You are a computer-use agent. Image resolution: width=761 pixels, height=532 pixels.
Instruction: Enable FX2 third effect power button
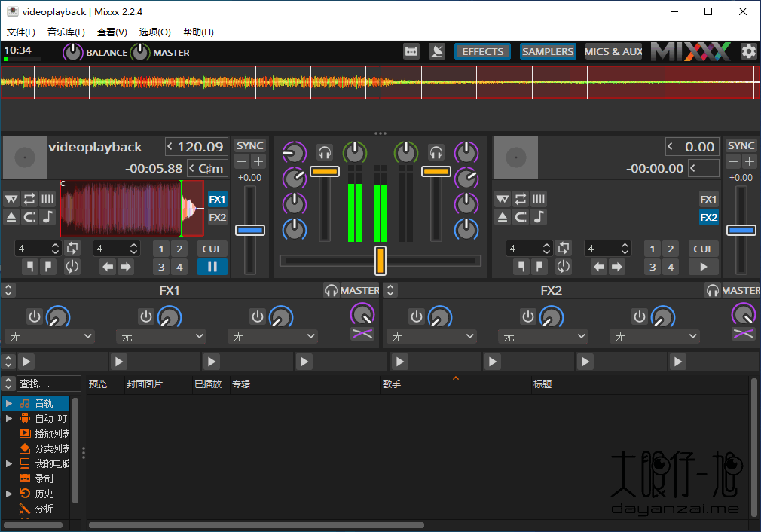640,317
